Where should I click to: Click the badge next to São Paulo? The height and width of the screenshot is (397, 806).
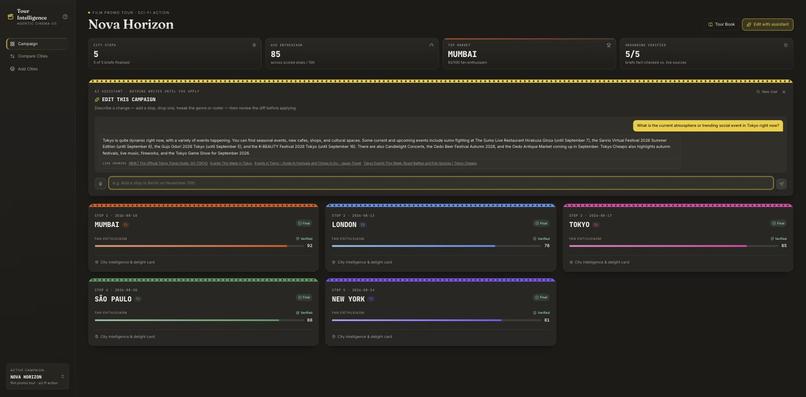[x=138, y=299]
